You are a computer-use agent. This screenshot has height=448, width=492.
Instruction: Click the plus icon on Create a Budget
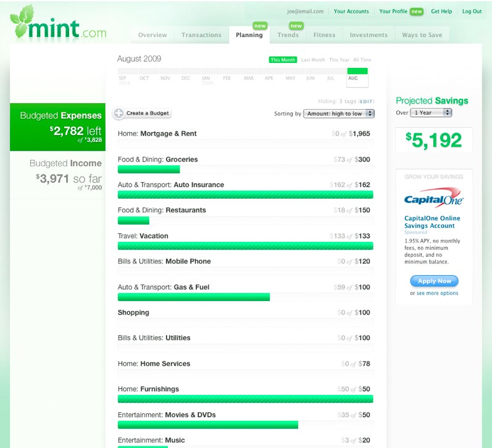[x=119, y=113]
